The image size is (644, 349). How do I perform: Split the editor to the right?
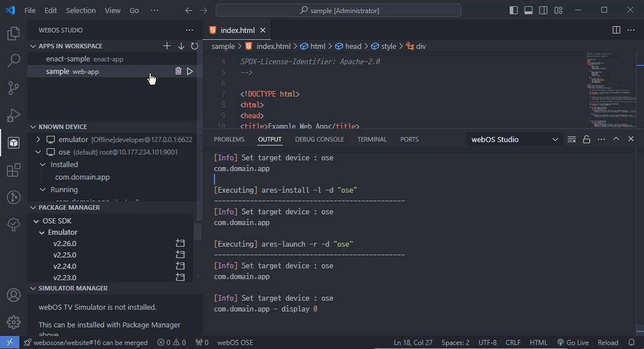pyautogui.click(x=617, y=30)
